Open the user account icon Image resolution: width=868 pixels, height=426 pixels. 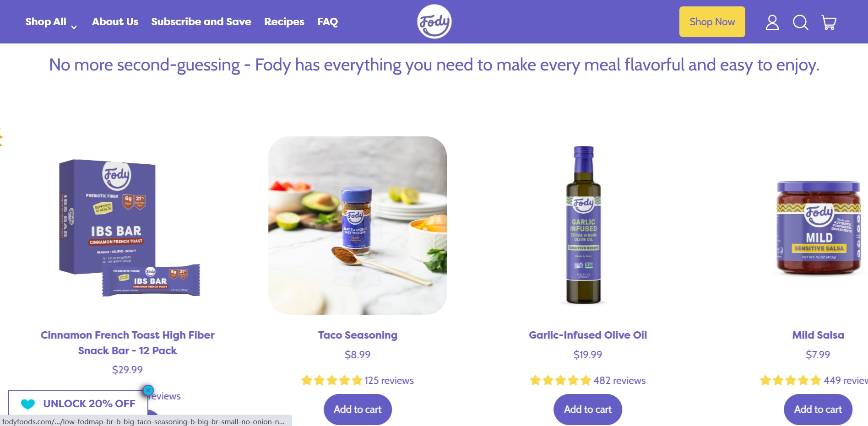pyautogui.click(x=772, y=22)
